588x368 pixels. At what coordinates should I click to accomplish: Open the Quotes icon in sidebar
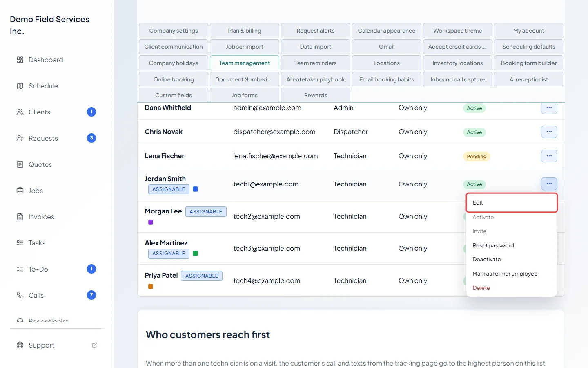click(x=20, y=164)
